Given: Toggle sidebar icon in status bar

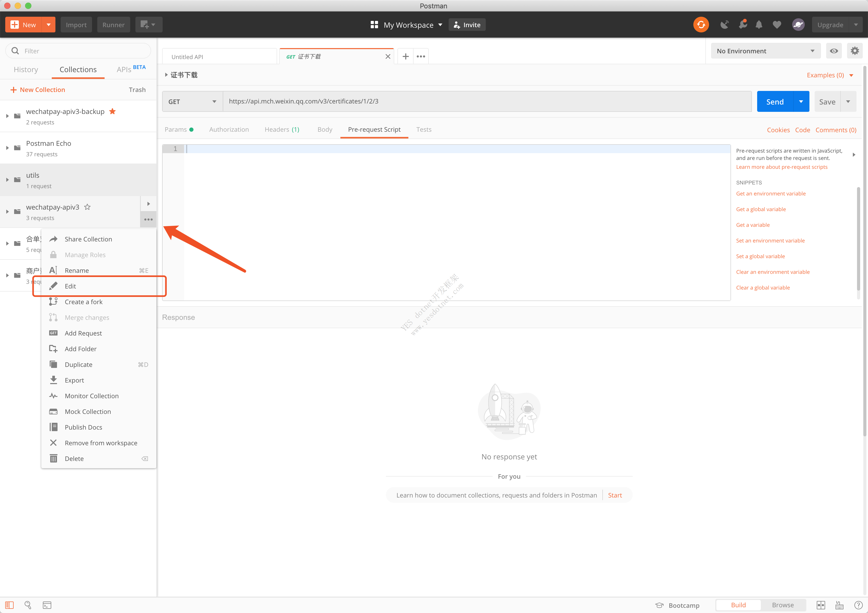Looking at the screenshot, I should pyautogui.click(x=9, y=605).
